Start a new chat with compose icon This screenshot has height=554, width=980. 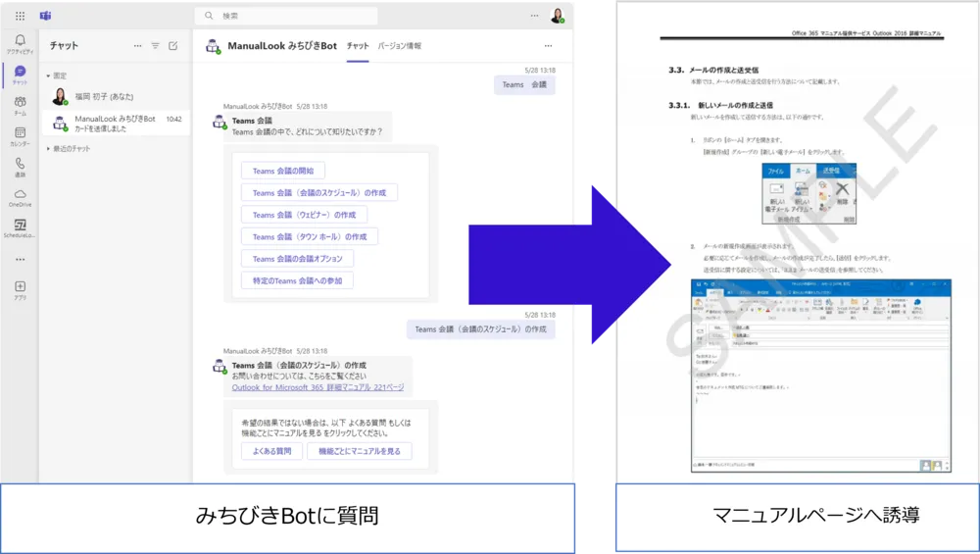coord(173,46)
